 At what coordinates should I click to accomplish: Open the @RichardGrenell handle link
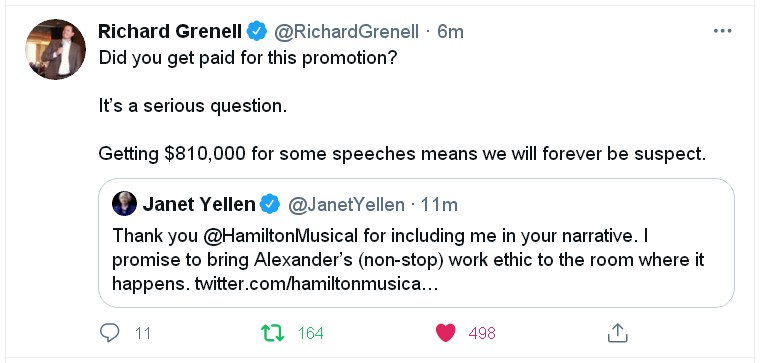coord(346,32)
